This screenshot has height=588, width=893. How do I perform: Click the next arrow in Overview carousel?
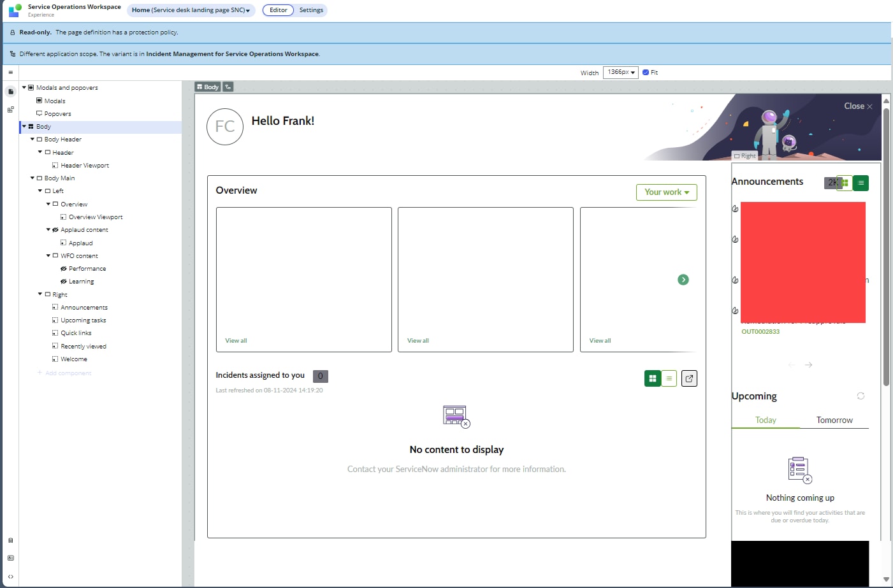tap(683, 280)
